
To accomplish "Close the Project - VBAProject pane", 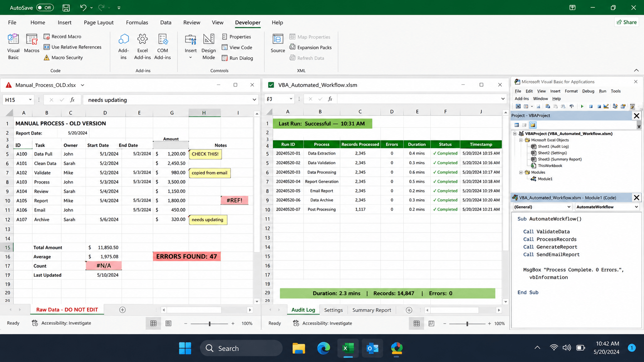I will [636, 115].
